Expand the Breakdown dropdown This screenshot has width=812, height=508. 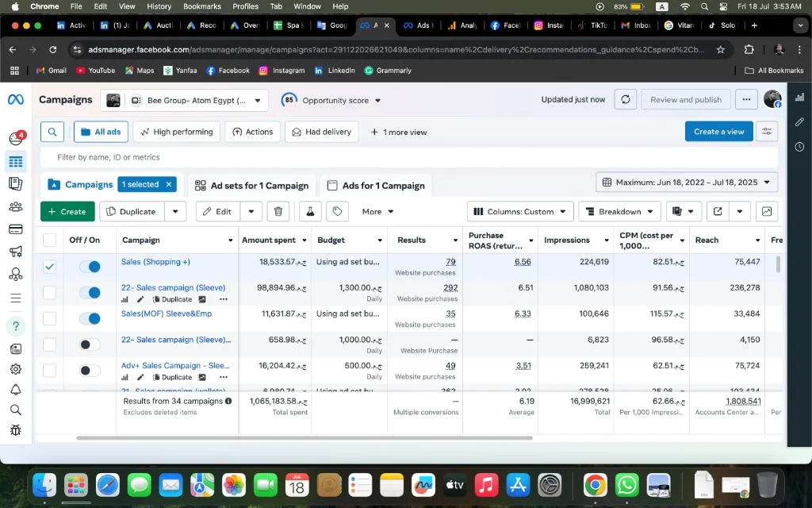[619, 211]
